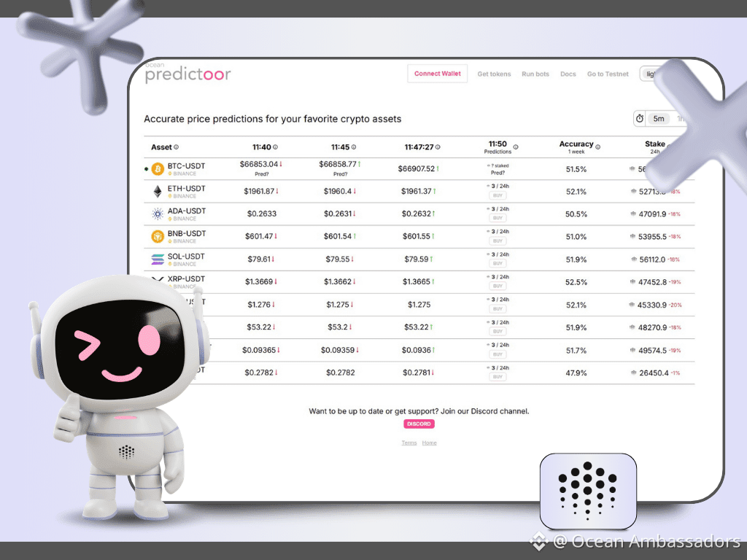This screenshot has height=560, width=747.
Task: Click the price $0.09359
Action: click(x=338, y=350)
